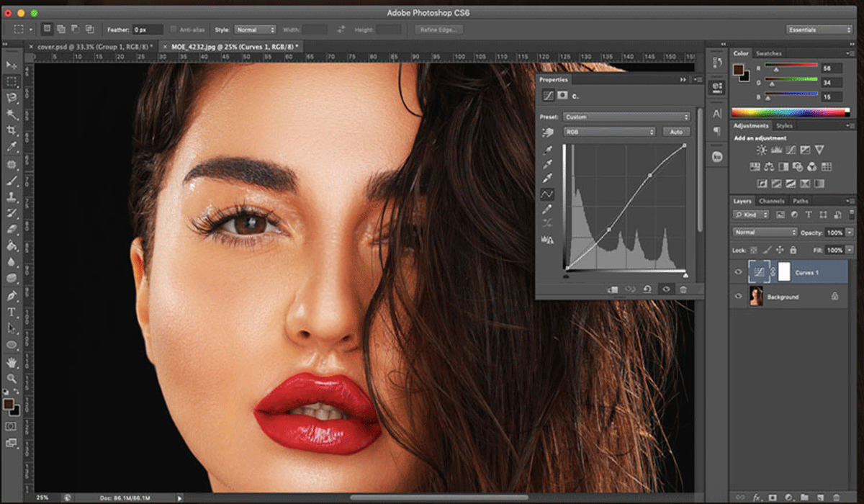Switch to the Swatches tab

coord(769,53)
